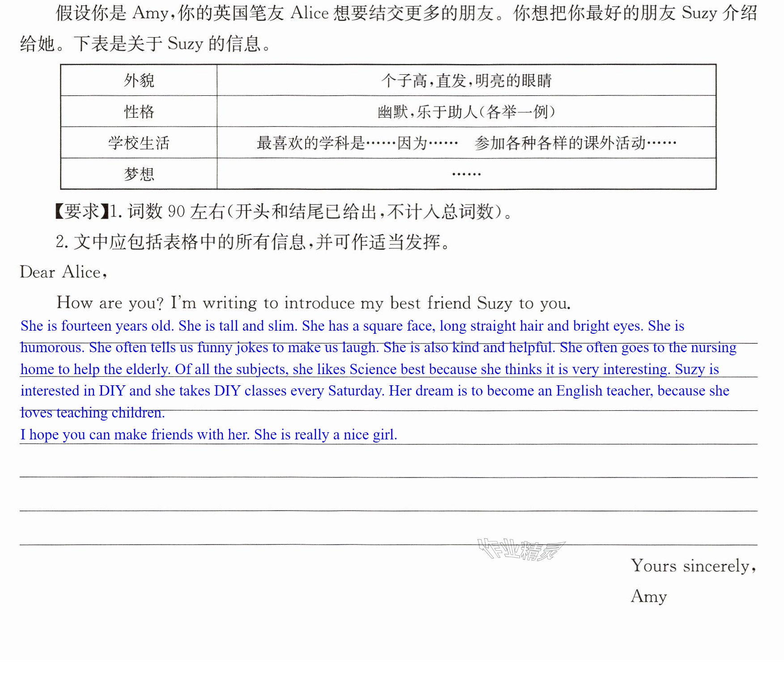Click the dotted placeholder in 梦想 row
784x677 pixels.
coord(466,174)
